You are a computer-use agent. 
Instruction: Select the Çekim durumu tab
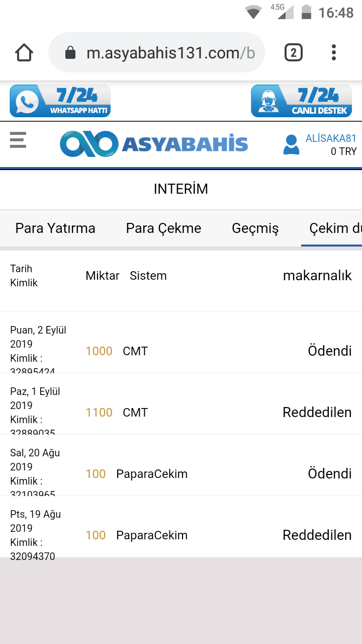[332, 228]
